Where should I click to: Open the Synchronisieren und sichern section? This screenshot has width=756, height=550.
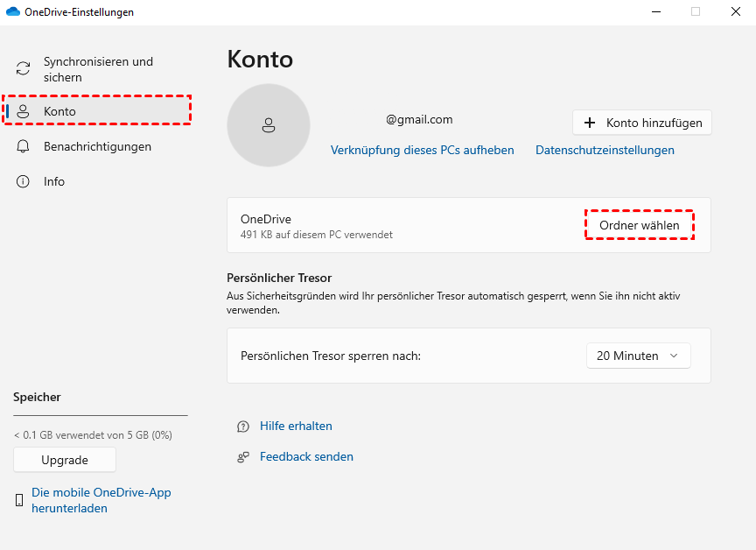pyautogui.click(x=98, y=69)
